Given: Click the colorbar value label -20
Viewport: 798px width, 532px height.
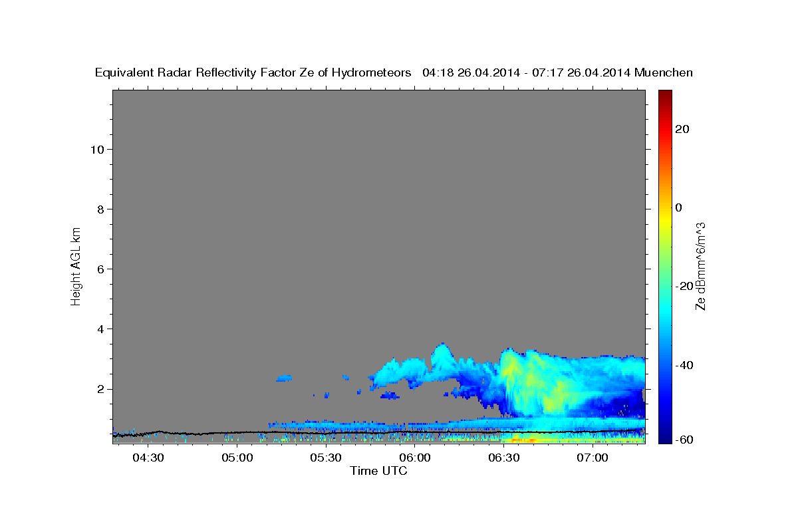Looking at the screenshot, I should (x=684, y=286).
